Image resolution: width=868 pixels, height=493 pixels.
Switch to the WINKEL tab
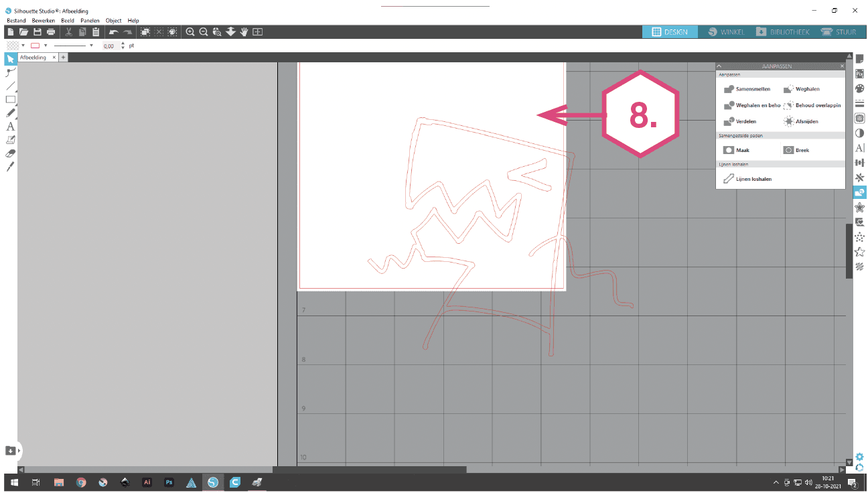coord(726,31)
